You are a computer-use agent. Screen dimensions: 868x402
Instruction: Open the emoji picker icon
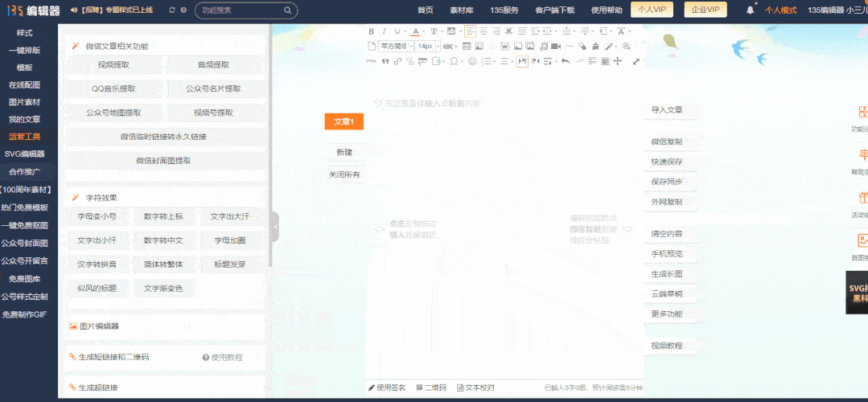[472, 61]
